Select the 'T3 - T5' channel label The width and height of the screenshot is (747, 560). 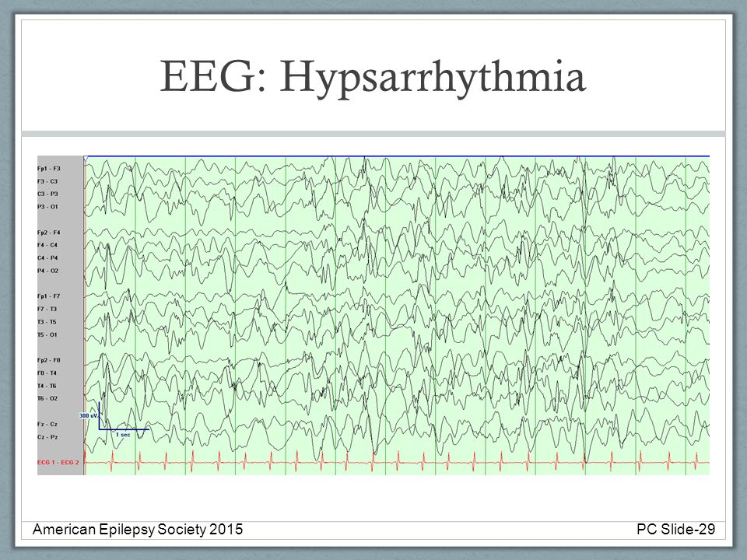[x=47, y=322]
